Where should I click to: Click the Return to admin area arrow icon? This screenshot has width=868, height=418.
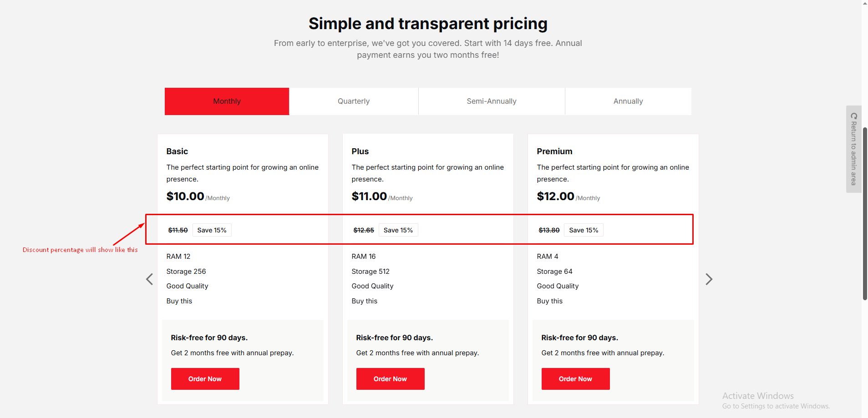tap(854, 116)
